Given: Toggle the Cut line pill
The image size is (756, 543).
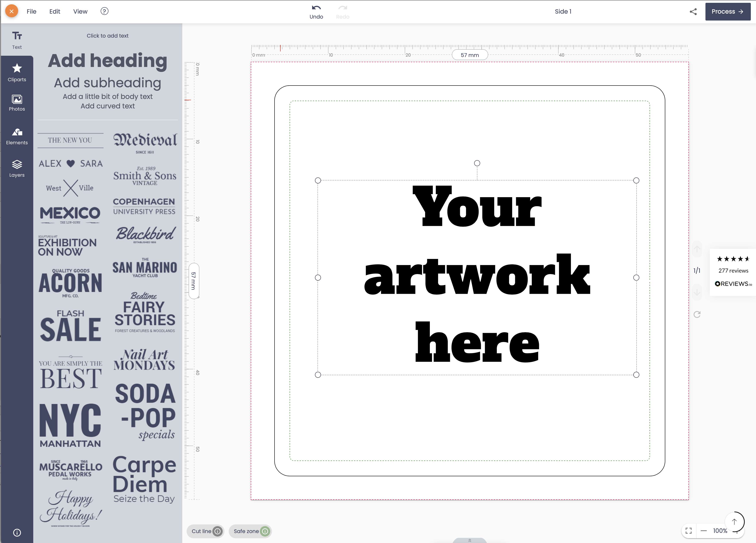Looking at the screenshot, I should [205, 531].
